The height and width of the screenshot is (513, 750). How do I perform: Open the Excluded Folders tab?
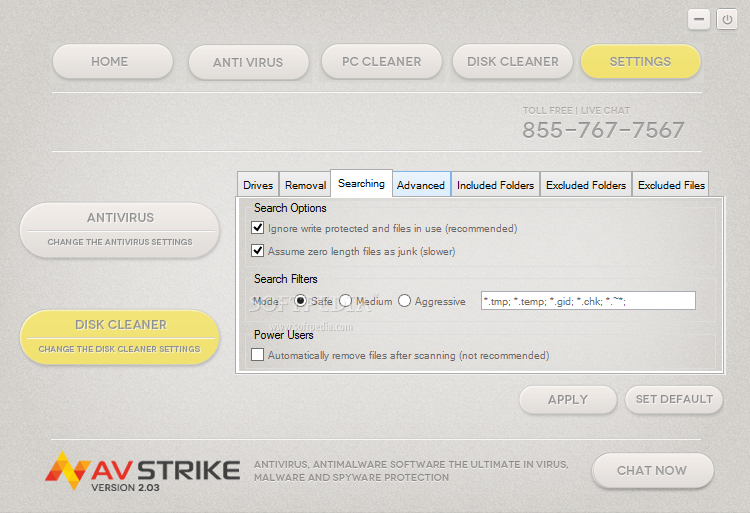(x=586, y=185)
